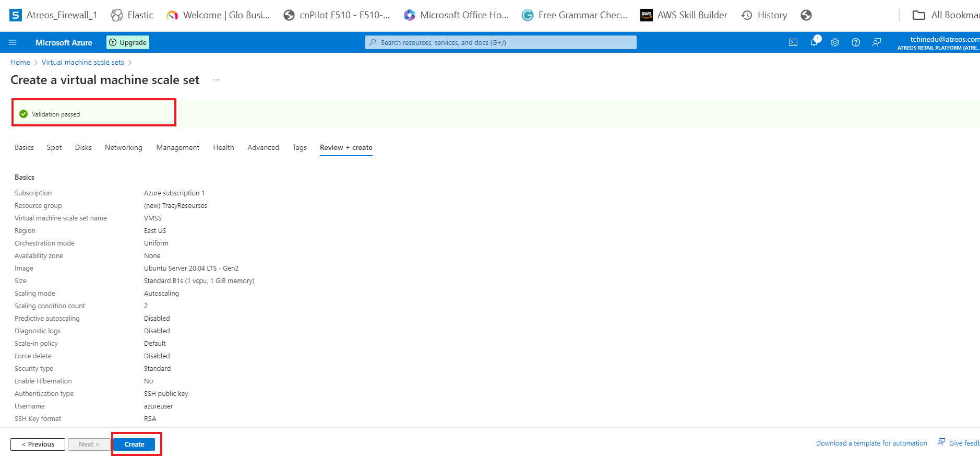Focus the search resources input field
This screenshot has height=456, width=980.
(x=501, y=42)
